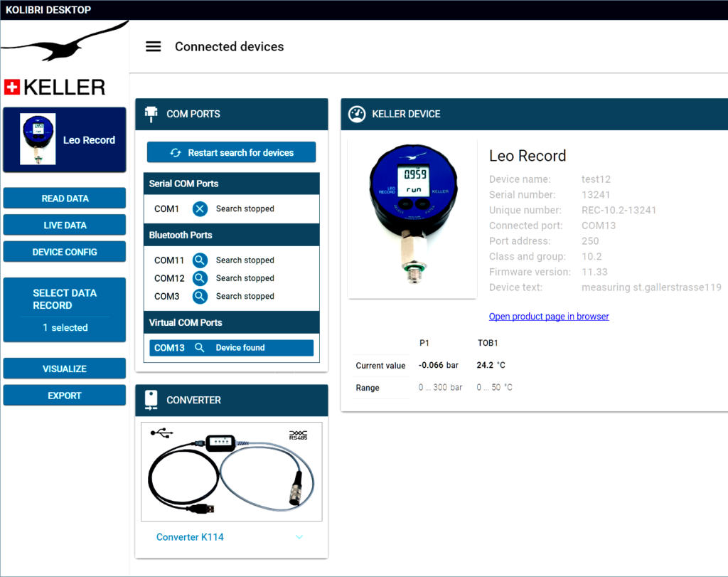Click the COM1 search stopped X icon
This screenshot has width=728, height=577.
tap(200, 209)
